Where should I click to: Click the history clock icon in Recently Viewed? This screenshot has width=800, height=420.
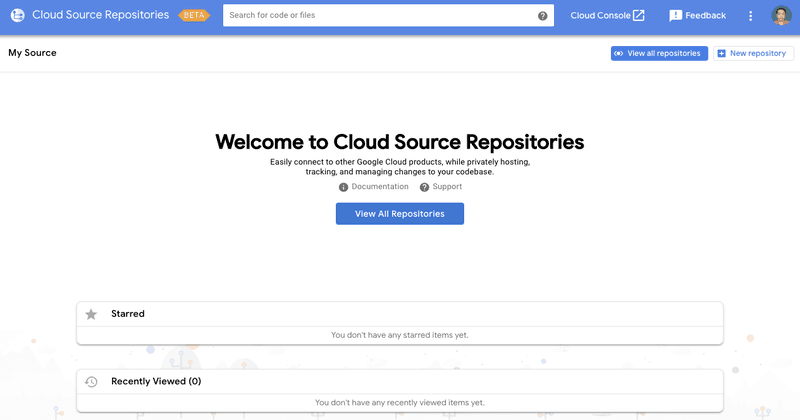point(91,382)
